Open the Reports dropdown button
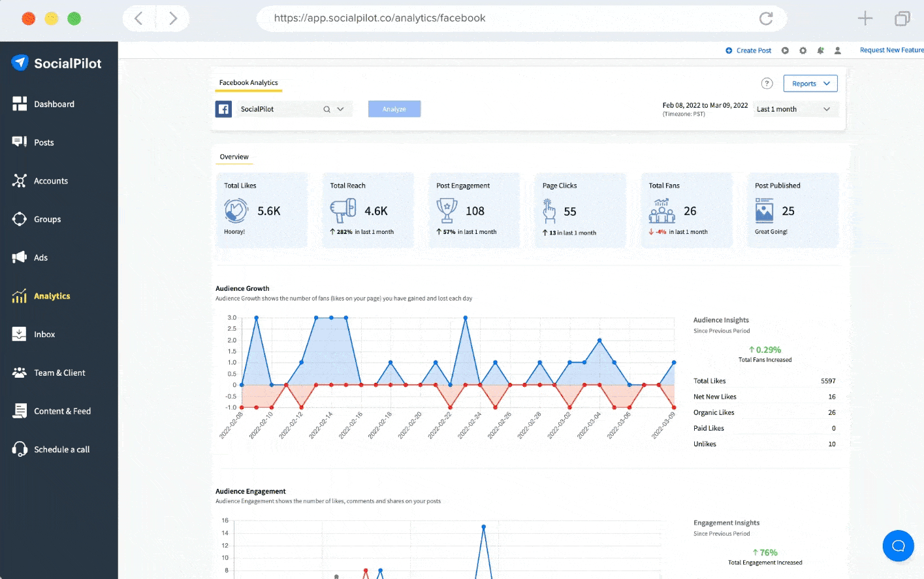 (x=810, y=84)
